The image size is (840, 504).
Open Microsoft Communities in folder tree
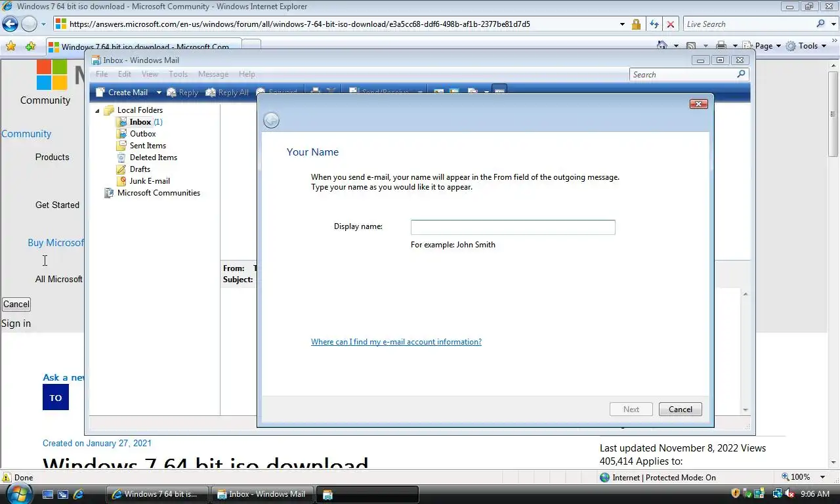(x=158, y=193)
